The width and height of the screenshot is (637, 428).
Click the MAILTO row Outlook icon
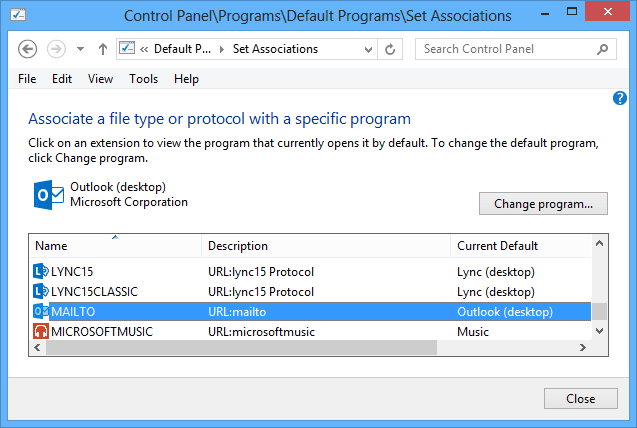(x=41, y=311)
